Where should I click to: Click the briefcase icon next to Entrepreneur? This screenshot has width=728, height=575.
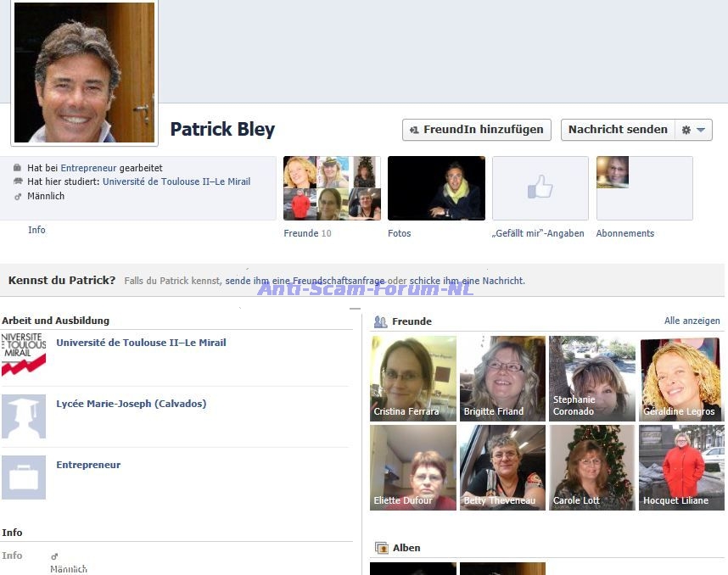pos(24,477)
